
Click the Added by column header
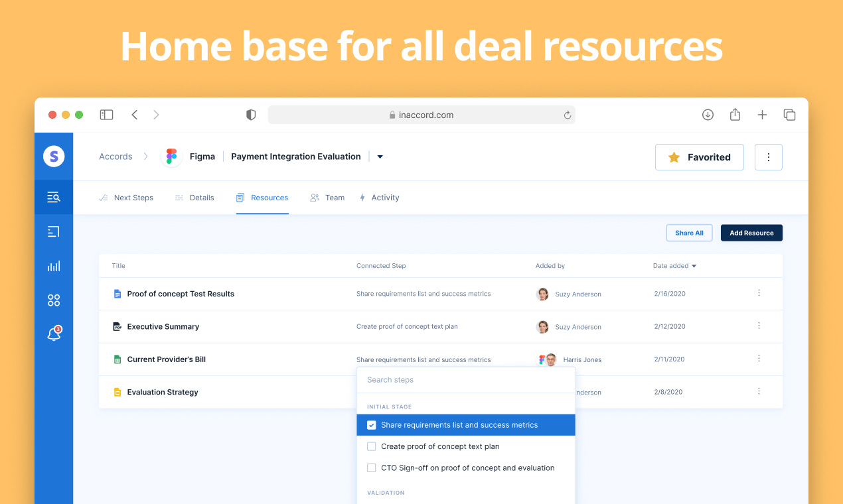pos(550,266)
